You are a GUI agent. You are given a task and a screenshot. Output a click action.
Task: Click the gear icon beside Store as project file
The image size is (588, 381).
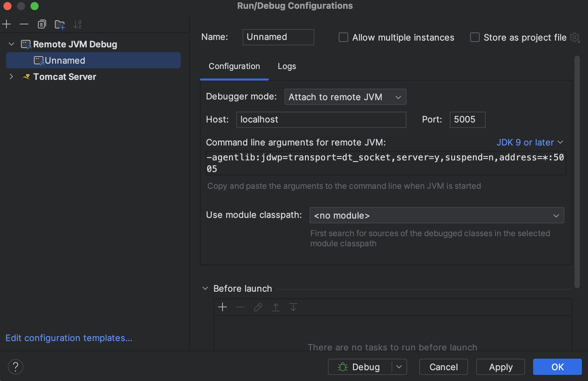pos(574,38)
